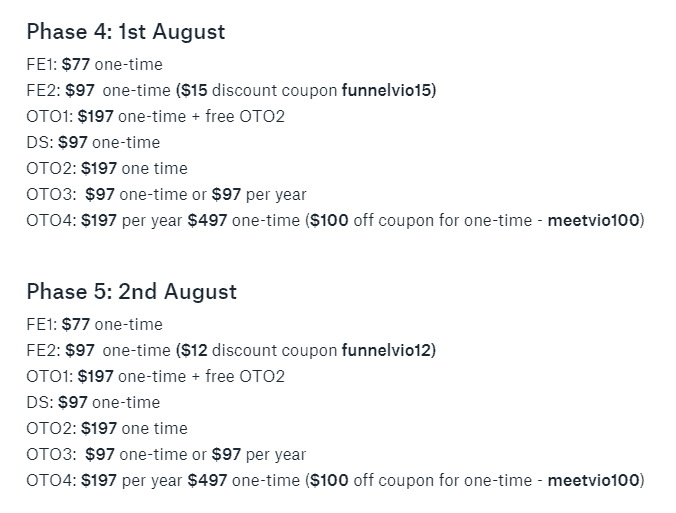
Task: Select the funnelvio12 coupon code text
Action: tap(387, 350)
